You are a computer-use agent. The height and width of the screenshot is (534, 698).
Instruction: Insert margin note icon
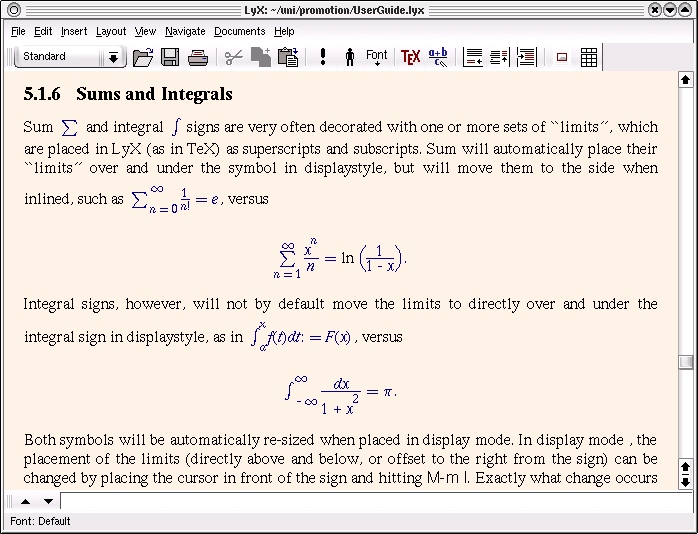(499, 57)
